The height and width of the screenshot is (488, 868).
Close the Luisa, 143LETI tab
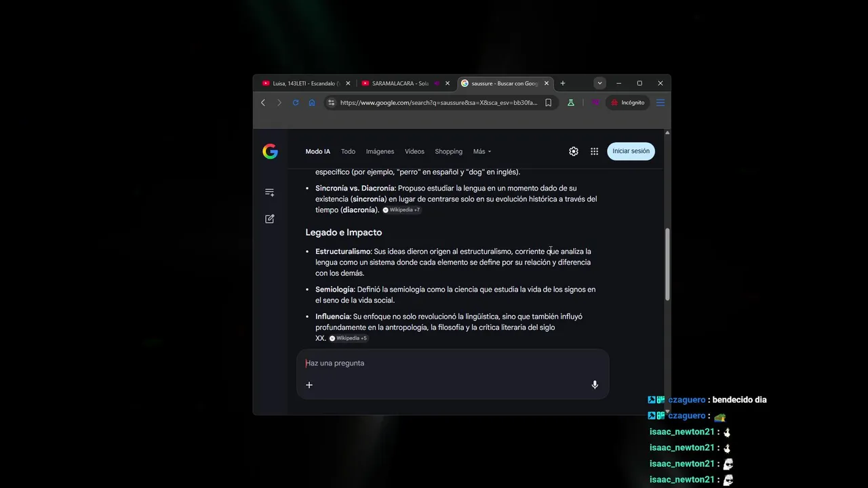coord(348,83)
